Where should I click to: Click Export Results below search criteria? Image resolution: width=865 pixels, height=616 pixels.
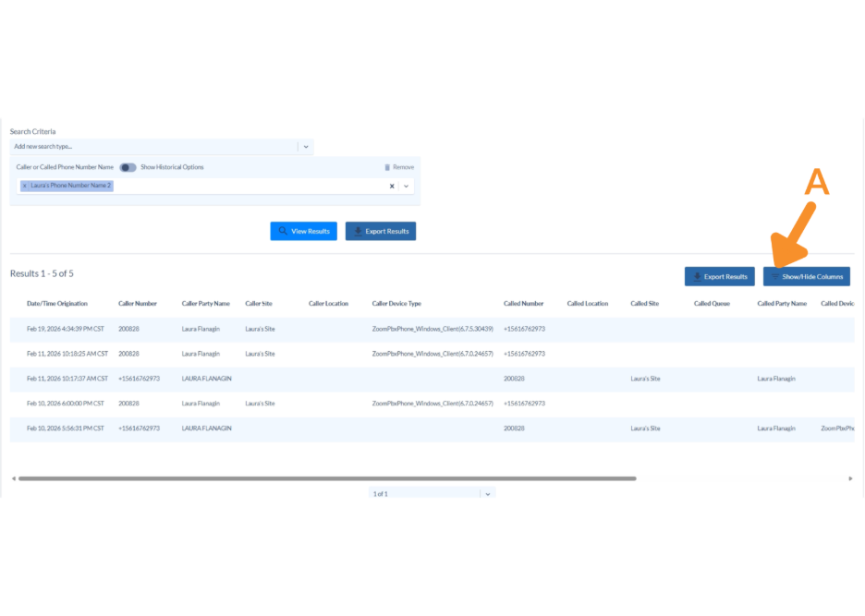380,231
